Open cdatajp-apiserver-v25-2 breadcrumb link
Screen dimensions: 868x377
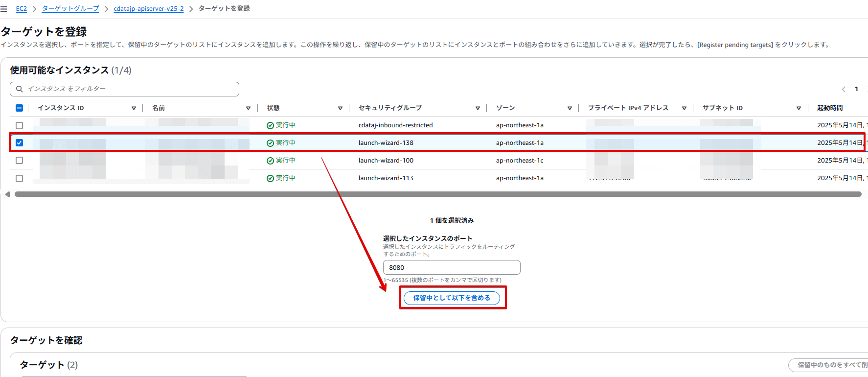pos(149,9)
